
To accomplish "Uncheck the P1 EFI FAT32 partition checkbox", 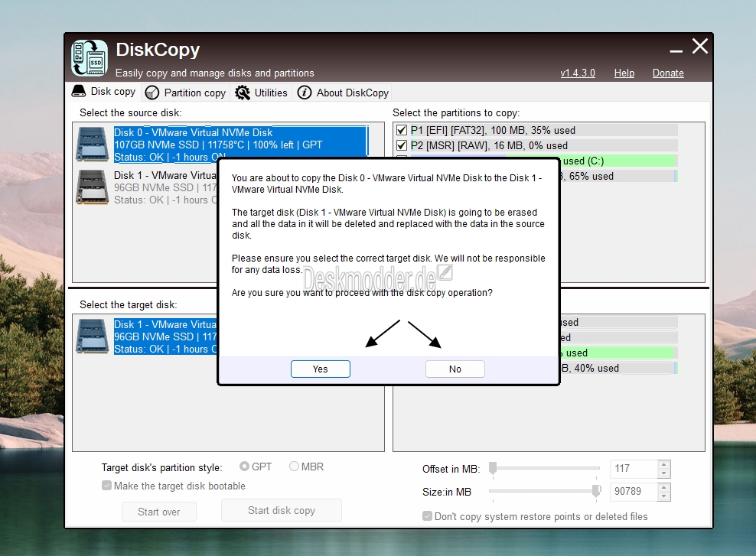I will 401,130.
